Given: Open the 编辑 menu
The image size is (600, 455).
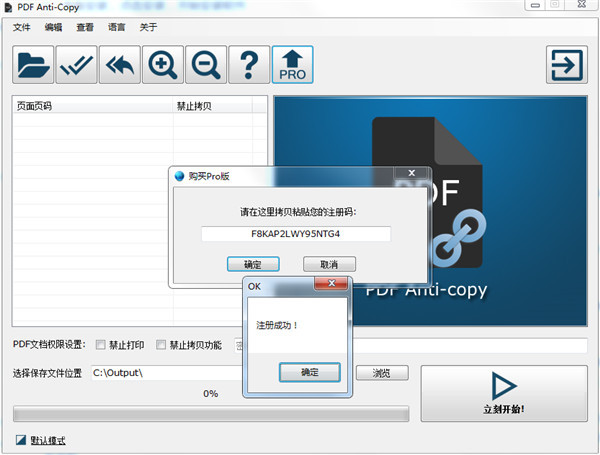Looking at the screenshot, I should pos(53,27).
